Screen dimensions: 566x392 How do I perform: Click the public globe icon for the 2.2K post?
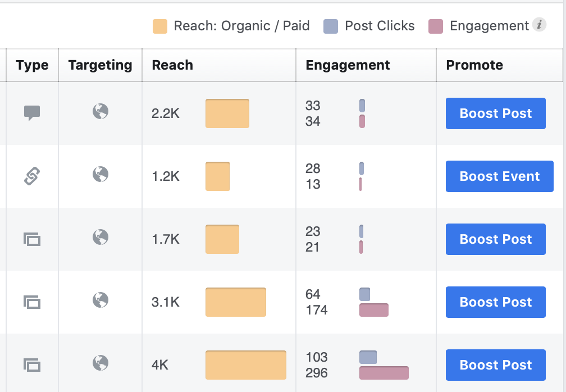coord(101,112)
